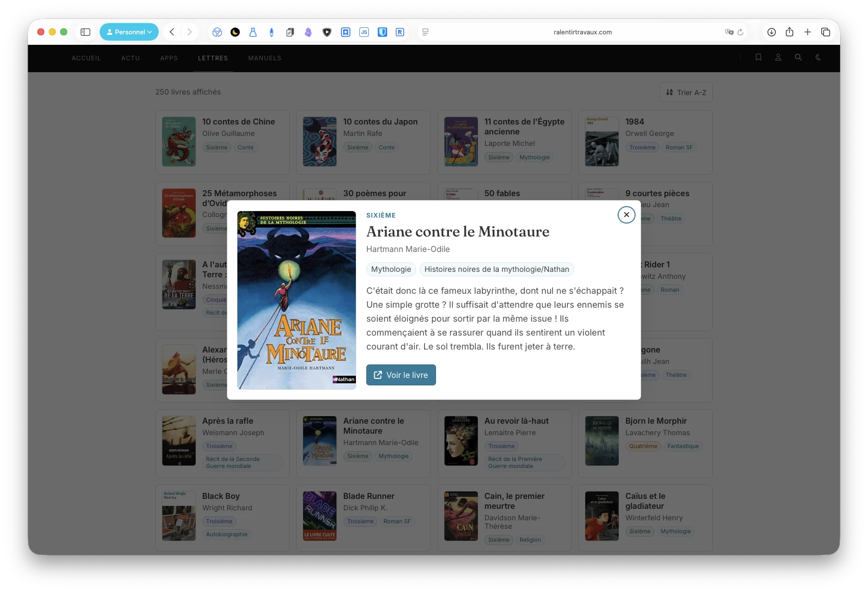Image resolution: width=868 pixels, height=592 pixels.
Task: Go to MANUELS menu
Action: click(265, 58)
